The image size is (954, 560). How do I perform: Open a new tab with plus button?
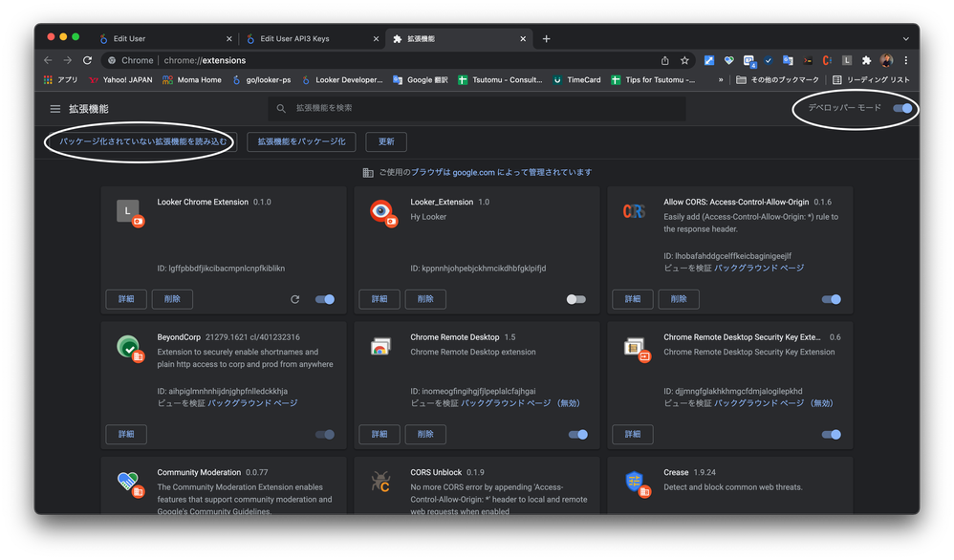pyautogui.click(x=547, y=39)
